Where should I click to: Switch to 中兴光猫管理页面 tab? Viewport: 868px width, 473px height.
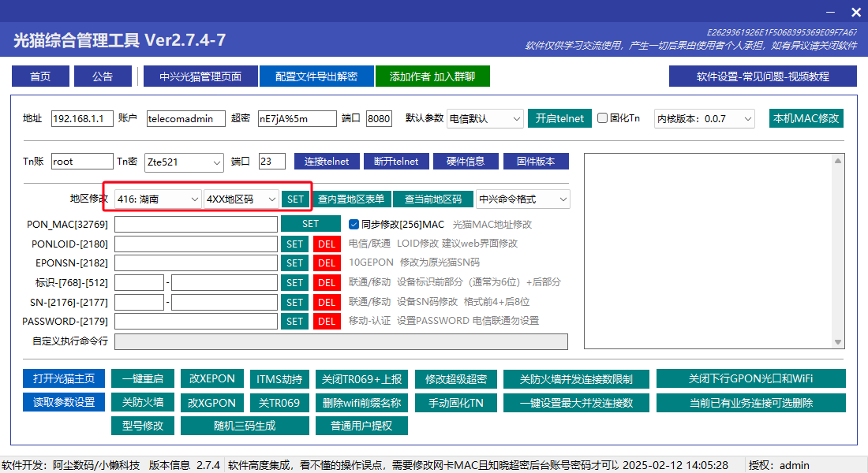click(x=200, y=76)
